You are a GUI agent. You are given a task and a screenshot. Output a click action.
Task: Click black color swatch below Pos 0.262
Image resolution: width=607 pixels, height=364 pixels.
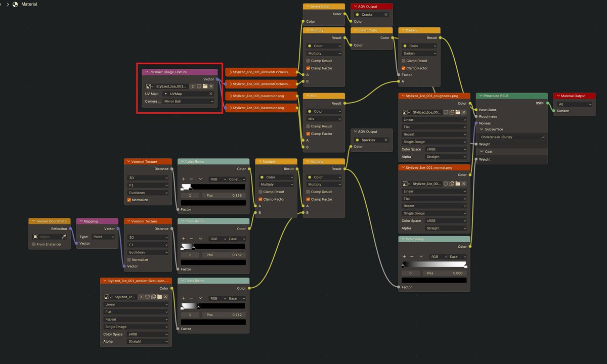click(213, 322)
